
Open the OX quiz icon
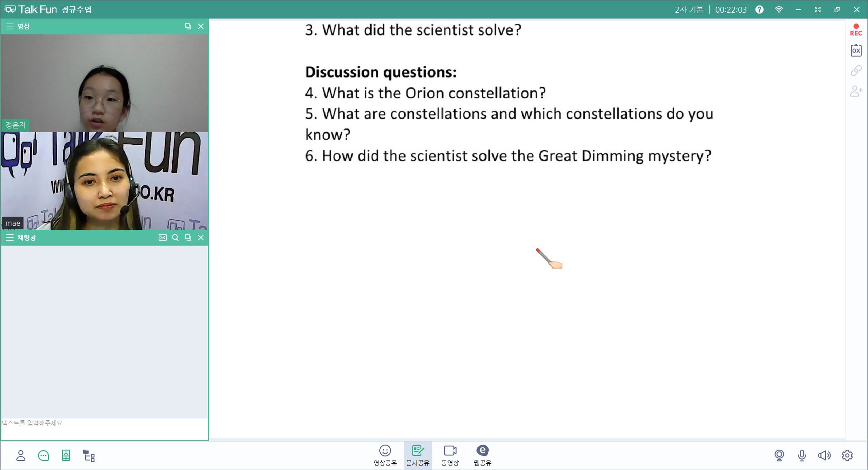tap(856, 50)
